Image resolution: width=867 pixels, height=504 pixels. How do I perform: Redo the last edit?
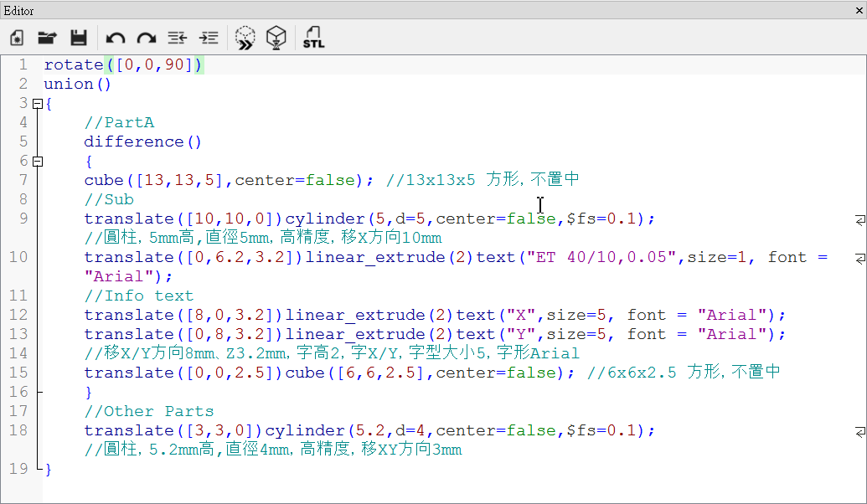(x=147, y=38)
